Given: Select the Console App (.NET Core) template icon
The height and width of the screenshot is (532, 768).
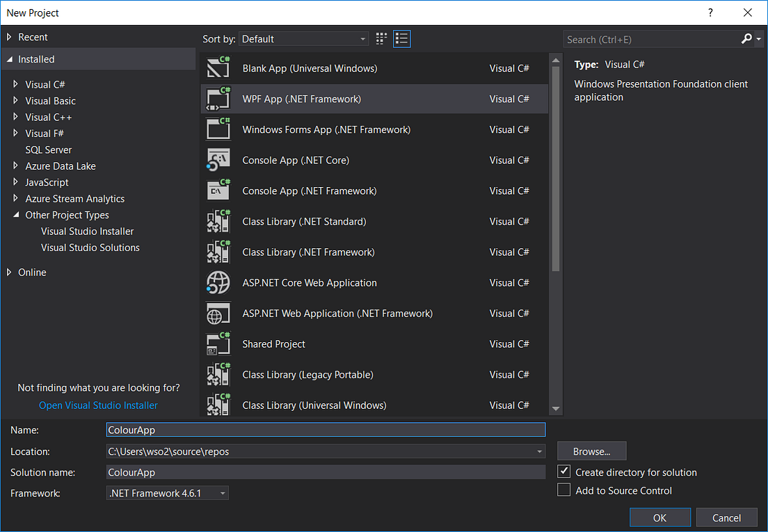Looking at the screenshot, I should tap(218, 160).
